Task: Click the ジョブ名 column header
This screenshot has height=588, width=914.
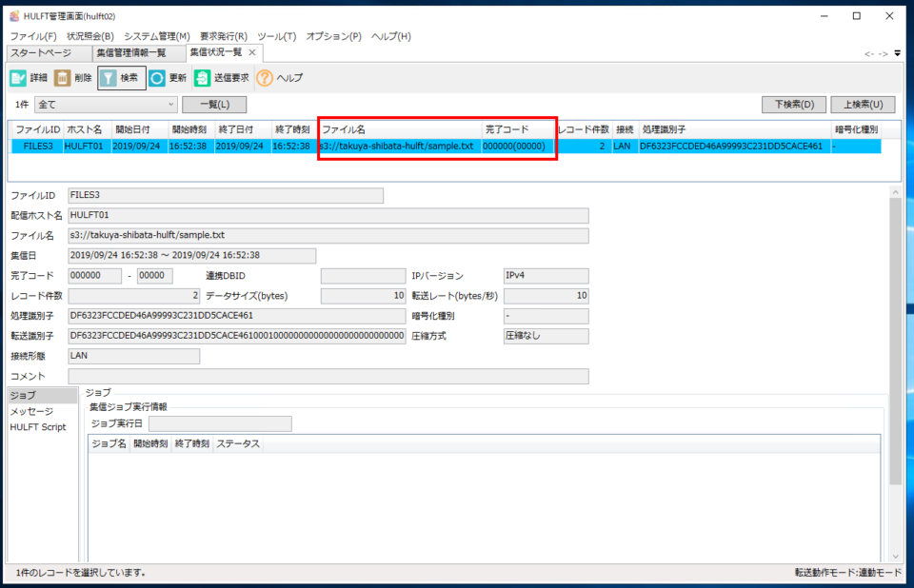Action: (109, 444)
